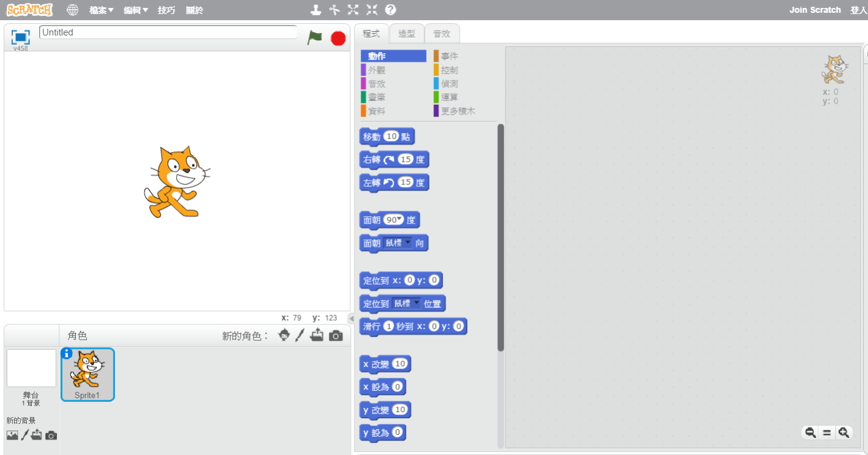868x455 pixels.
Task: Switch to the 音效 sounds tab
Action: point(441,34)
